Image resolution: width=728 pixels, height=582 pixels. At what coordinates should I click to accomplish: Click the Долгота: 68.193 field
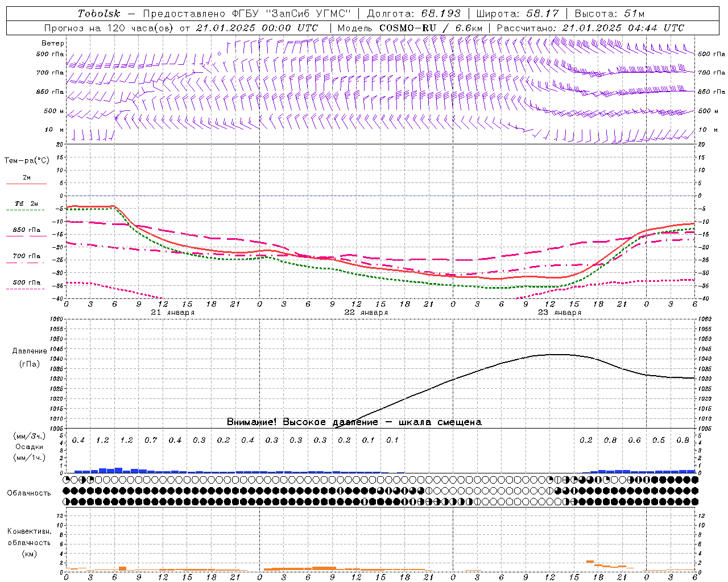pyautogui.click(x=414, y=14)
